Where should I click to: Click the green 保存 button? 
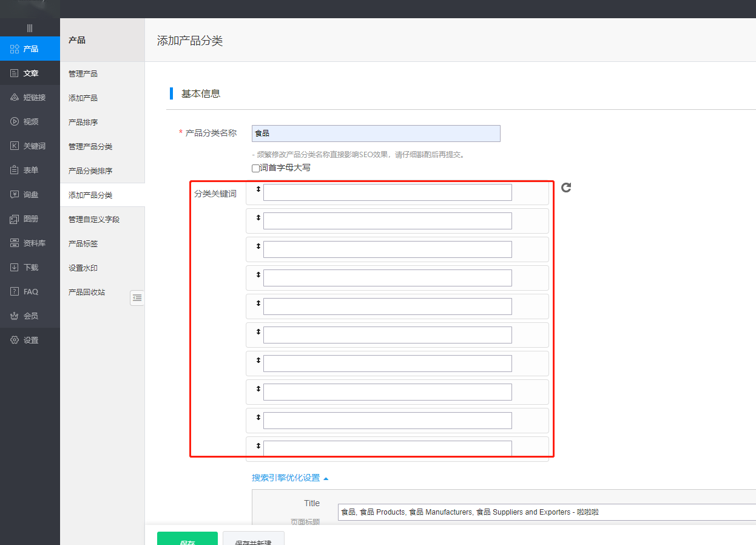187,538
